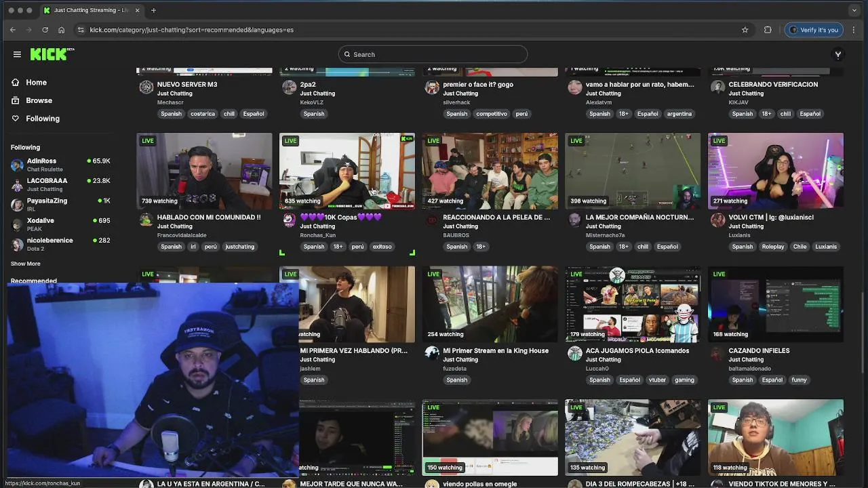Select exitoso tag under Ronchas_Kun stream
868x488 pixels.
pos(382,247)
